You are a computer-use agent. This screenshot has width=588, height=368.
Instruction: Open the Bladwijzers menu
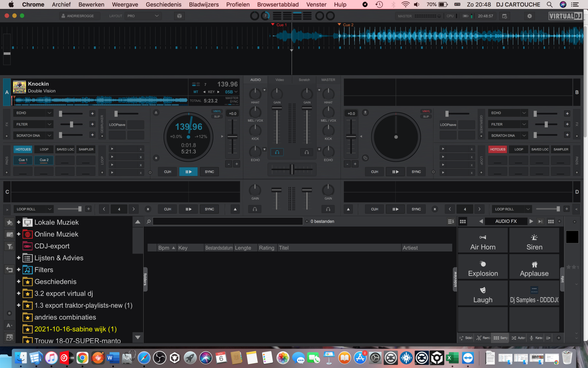[204, 4]
